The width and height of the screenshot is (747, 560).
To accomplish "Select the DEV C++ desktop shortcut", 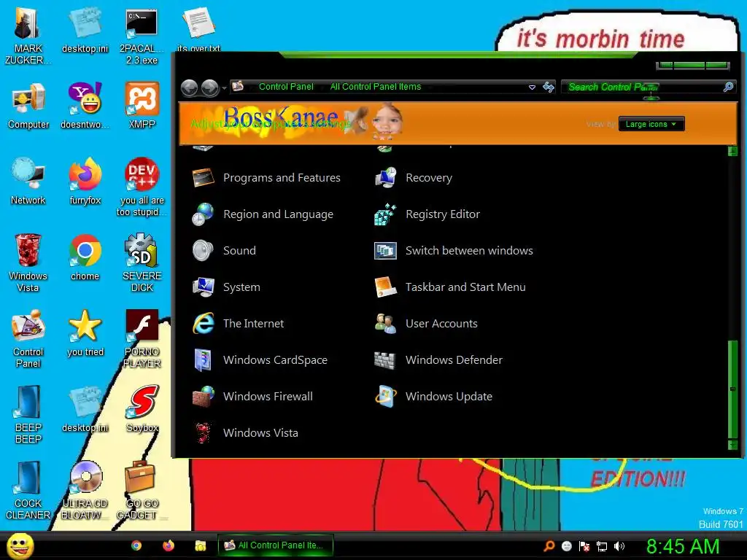I will coord(142,187).
